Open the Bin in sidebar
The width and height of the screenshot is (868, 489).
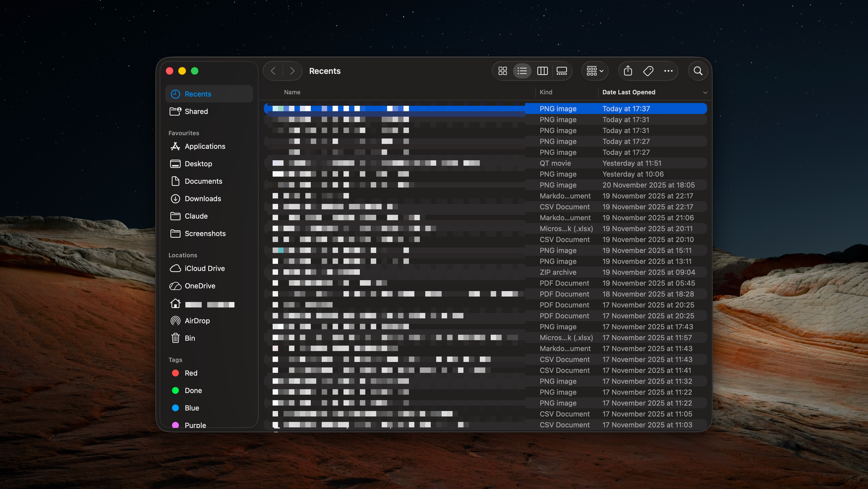tap(190, 338)
